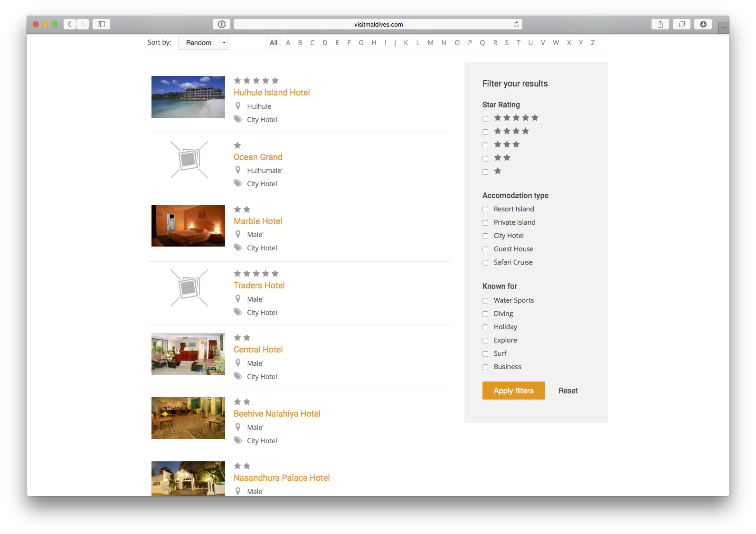Viewport: 756px width, 534px height.
Task: Tick the Water Sports checkbox
Action: point(485,301)
